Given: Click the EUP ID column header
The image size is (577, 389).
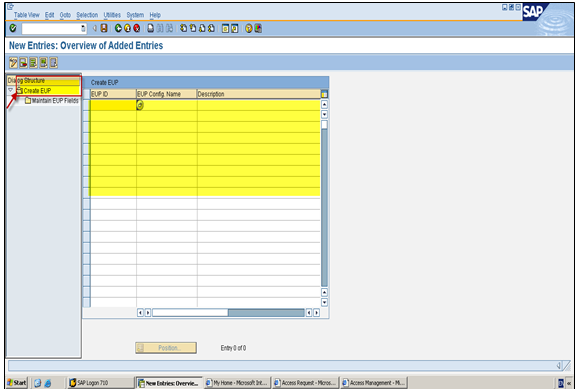Looking at the screenshot, I should [113, 94].
